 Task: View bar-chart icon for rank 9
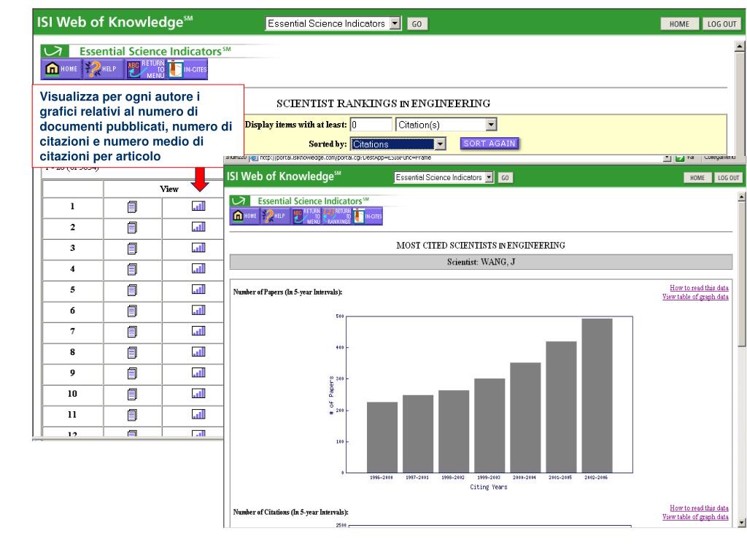[198, 373]
